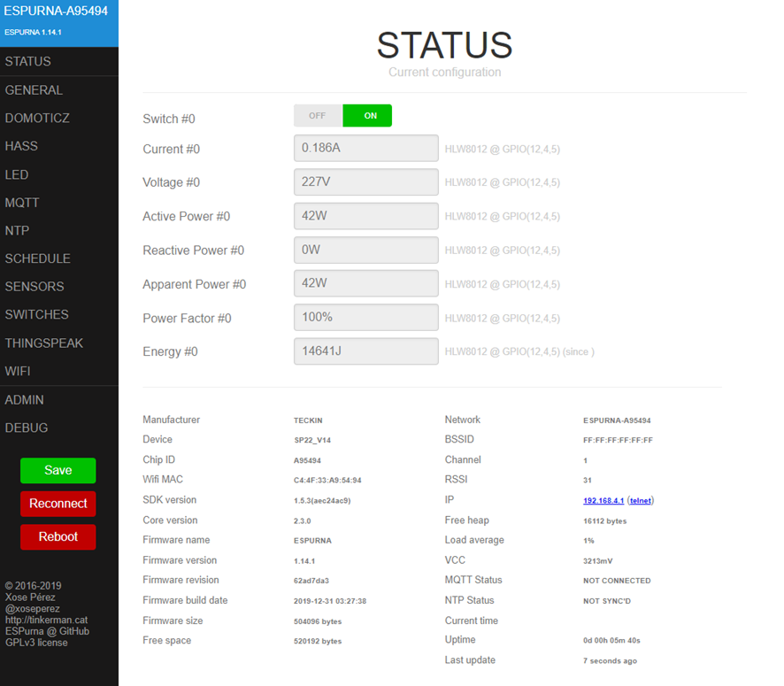Image resolution: width=784 pixels, height=686 pixels.
Task: Open the SCHEDULE section
Action: coord(37,258)
